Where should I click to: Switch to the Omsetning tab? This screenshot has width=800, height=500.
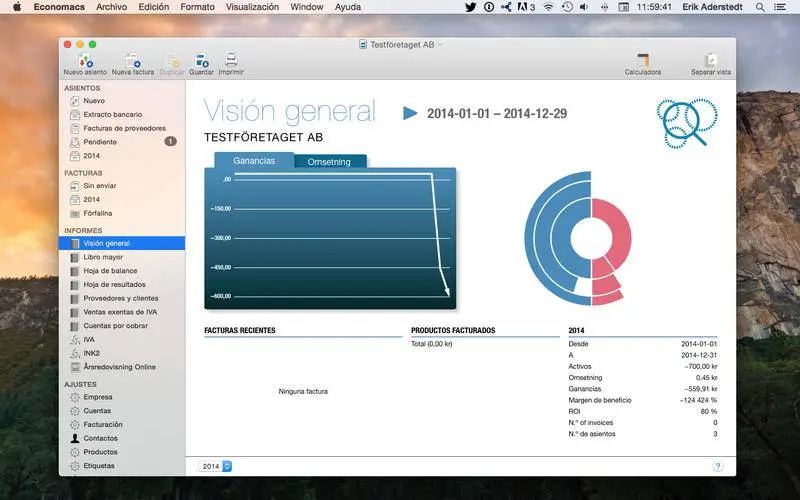click(x=329, y=162)
